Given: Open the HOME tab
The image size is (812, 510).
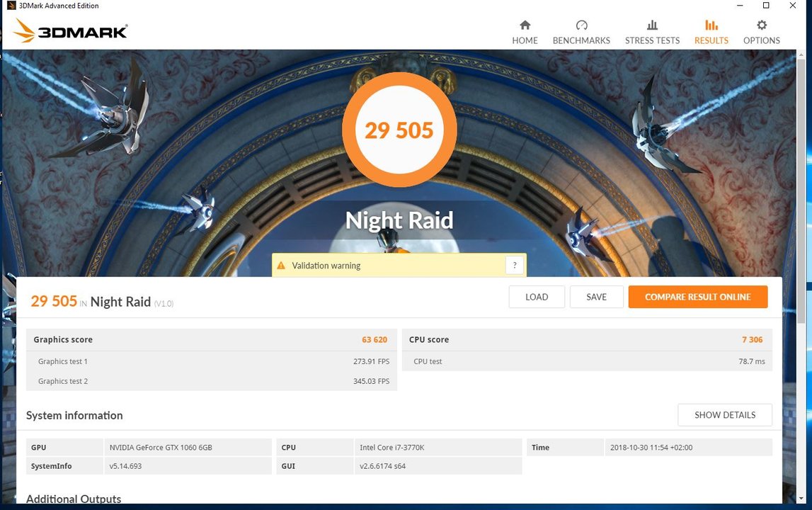Looking at the screenshot, I should pos(525,32).
